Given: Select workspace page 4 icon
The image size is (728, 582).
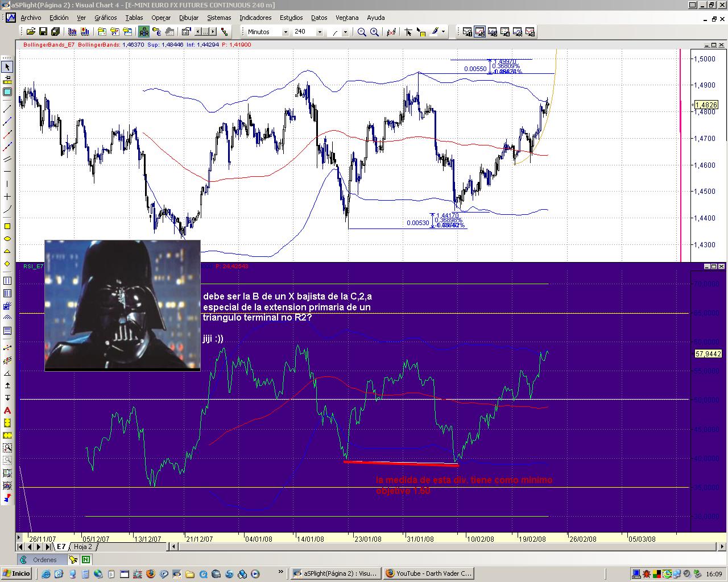Looking at the screenshot, I should [505, 32].
